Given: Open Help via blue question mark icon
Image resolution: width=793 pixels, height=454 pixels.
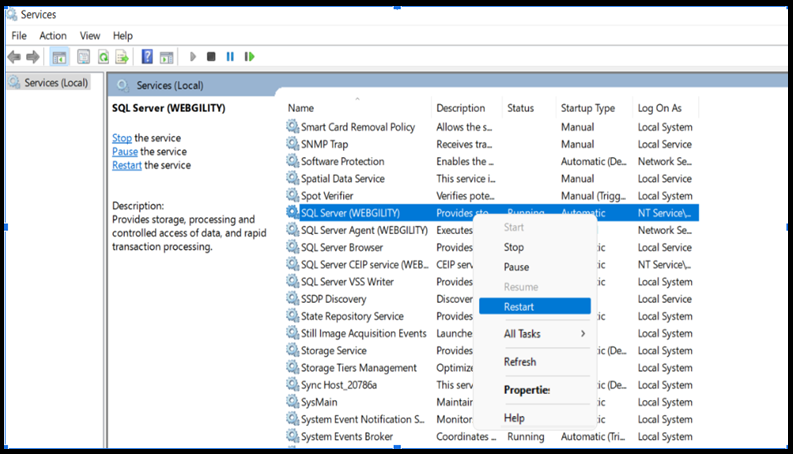Looking at the screenshot, I should coord(147,57).
